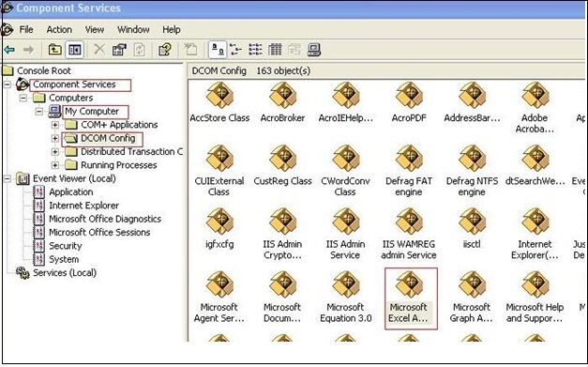Expand the Running Processes node
The height and width of the screenshot is (367, 588).
pos(55,165)
